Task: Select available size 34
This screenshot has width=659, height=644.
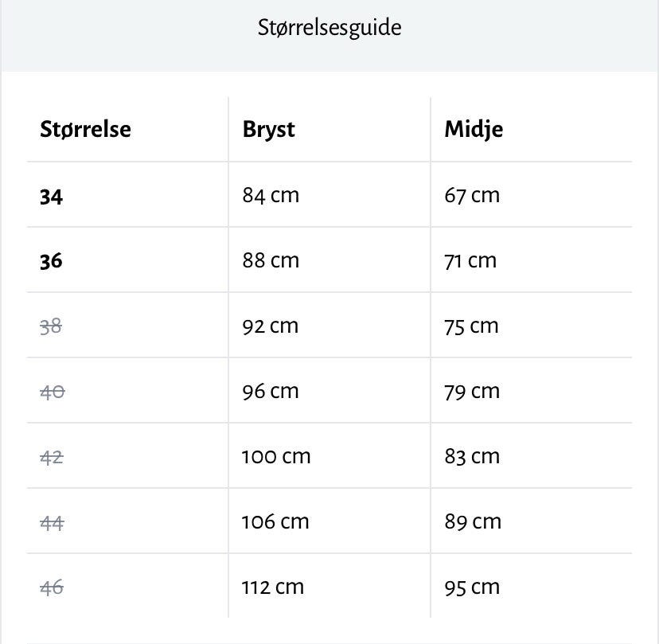Action: [x=51, y=196]
